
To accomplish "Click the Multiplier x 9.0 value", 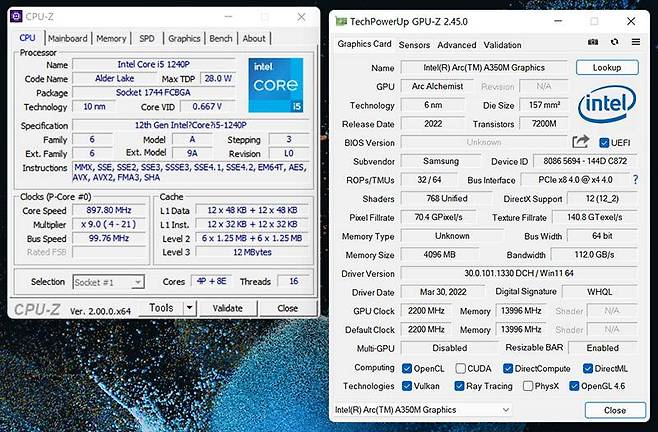I will click(109, 224).
